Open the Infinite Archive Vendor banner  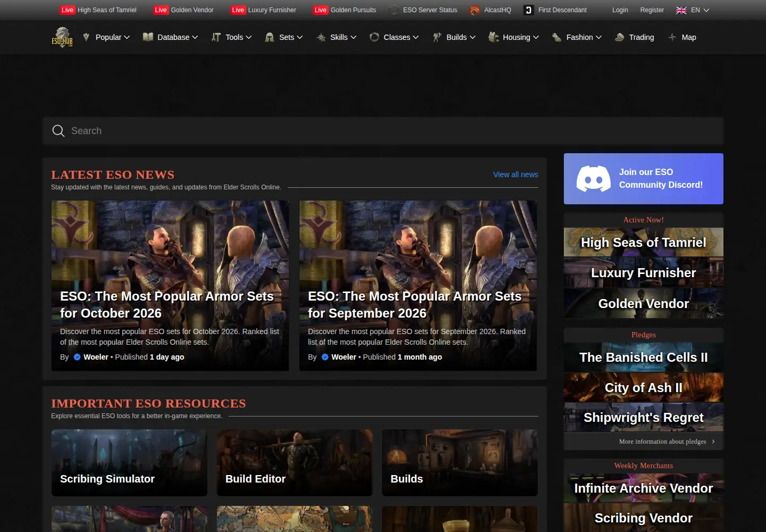pos(644,488)
